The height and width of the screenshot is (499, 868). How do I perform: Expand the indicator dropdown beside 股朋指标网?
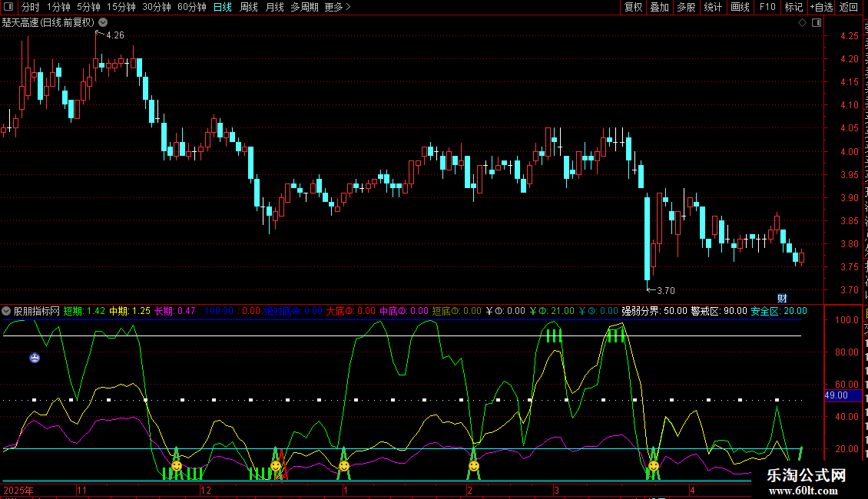pos(6,311)
